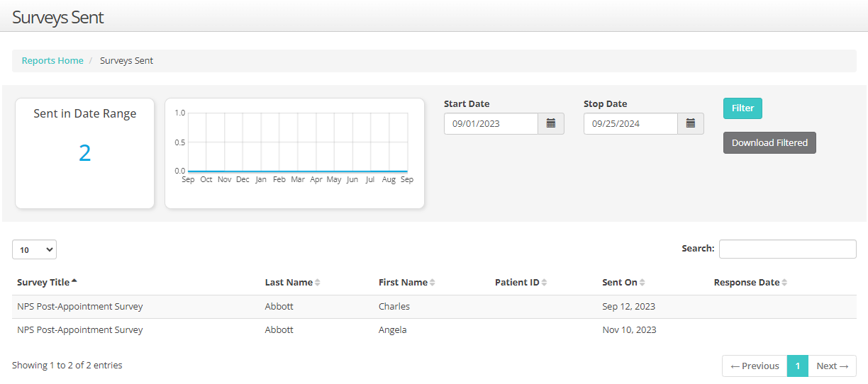This screenshot has height=384, width=868.
Task: Sort by Survey Title column arrow
Action: (x=74, y=282)
